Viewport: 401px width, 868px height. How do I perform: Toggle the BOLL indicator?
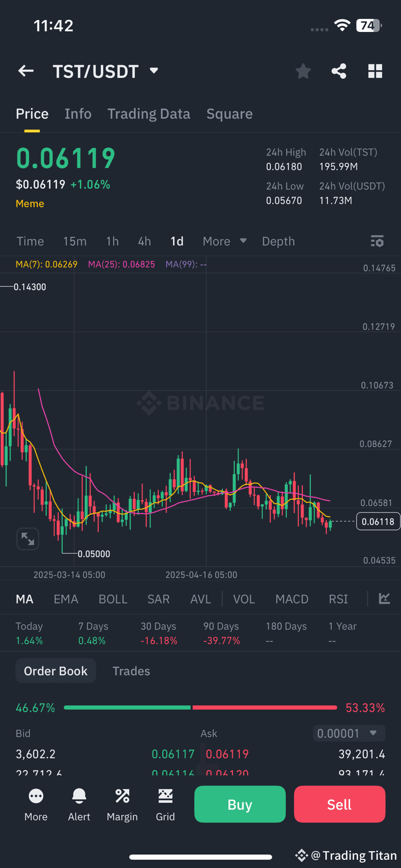[x=113, y=599]
